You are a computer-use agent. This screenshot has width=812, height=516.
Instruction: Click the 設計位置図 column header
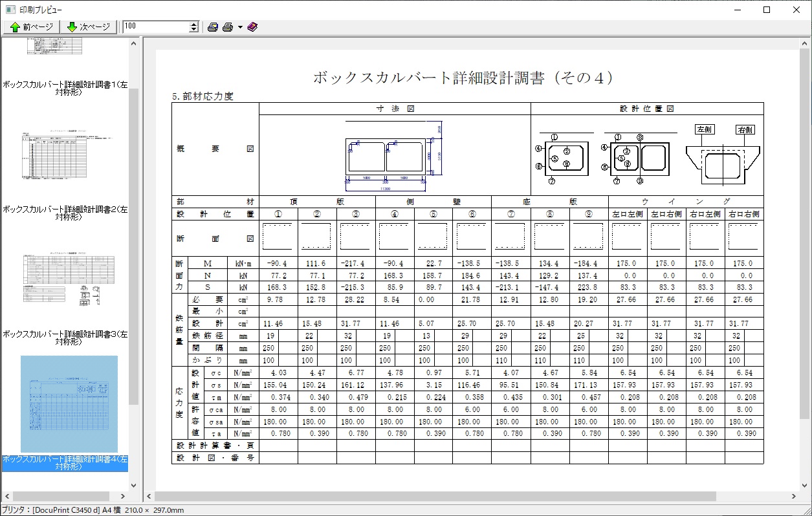tap(647, 109)
